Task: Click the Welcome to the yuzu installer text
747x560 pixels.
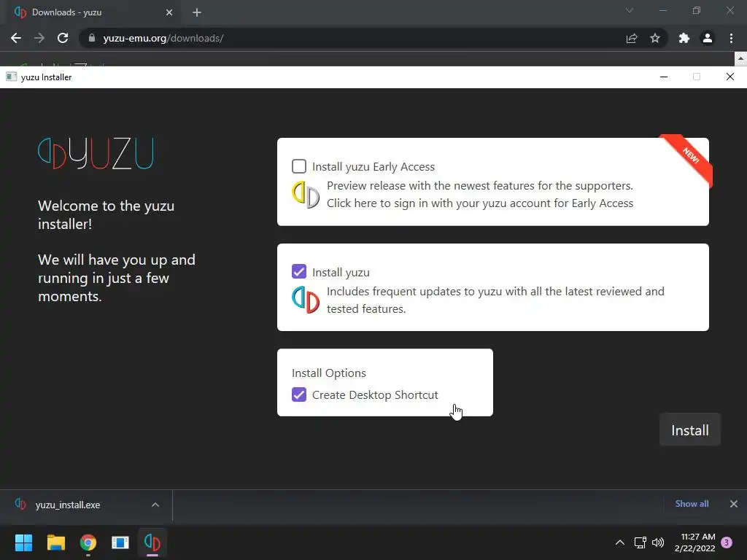Action: 107,215
